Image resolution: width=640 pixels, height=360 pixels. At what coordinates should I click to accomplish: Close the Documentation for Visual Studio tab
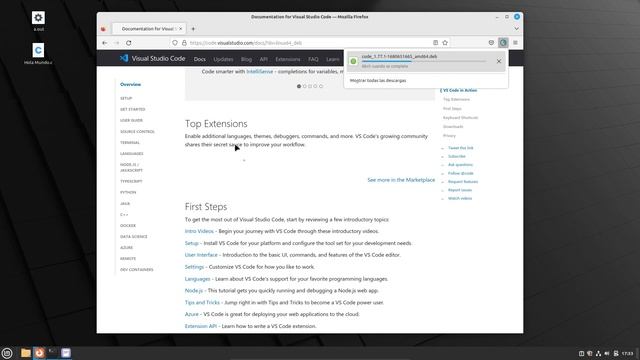point(181,29)
